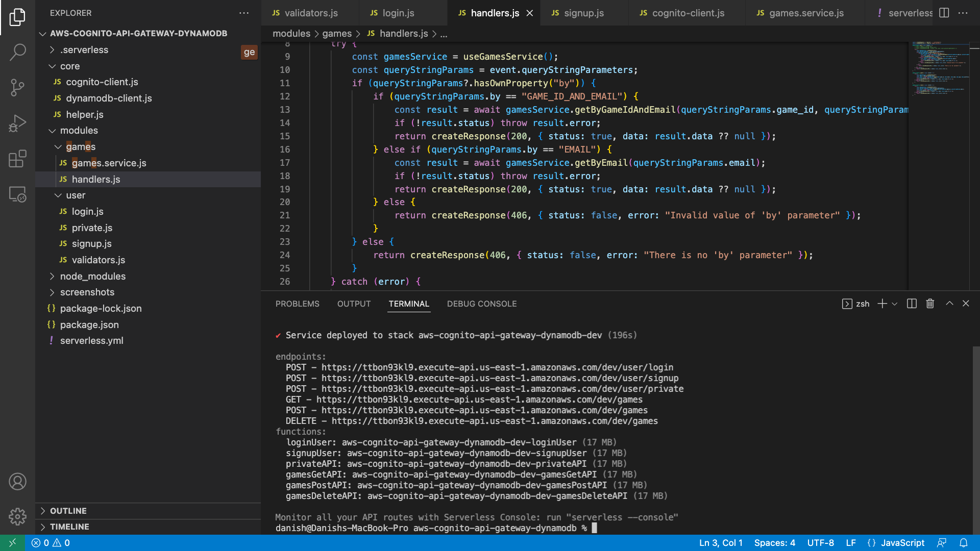
Task: Split the terminal panel
Action: [912, 304]
